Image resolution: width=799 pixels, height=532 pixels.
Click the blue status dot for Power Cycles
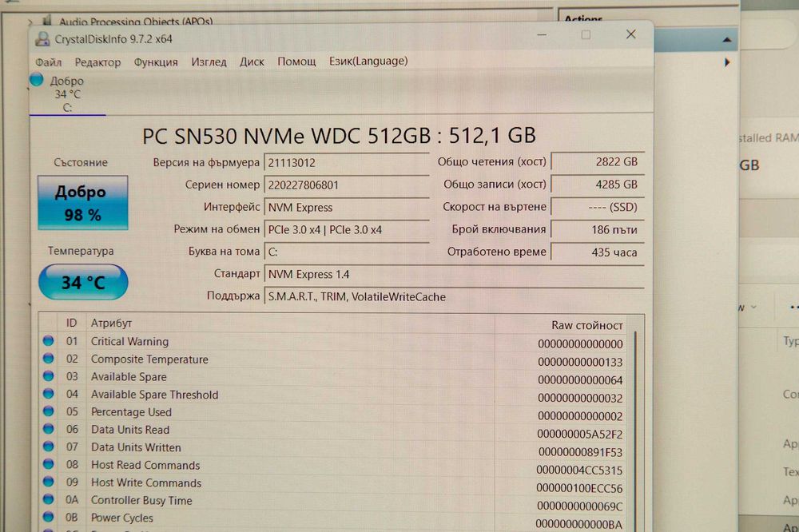(49, 517)
